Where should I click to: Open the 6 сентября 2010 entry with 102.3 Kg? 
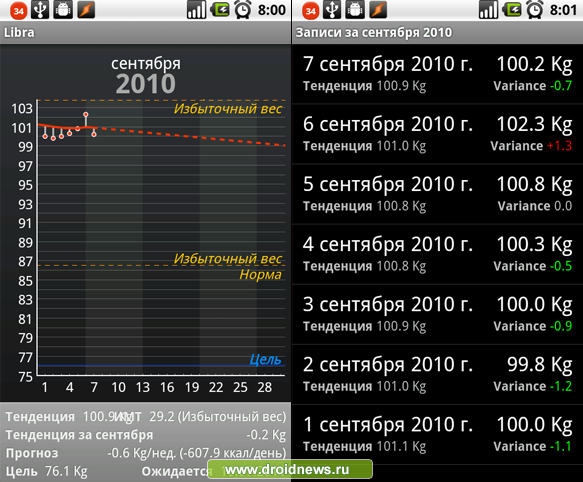point(437,134)
